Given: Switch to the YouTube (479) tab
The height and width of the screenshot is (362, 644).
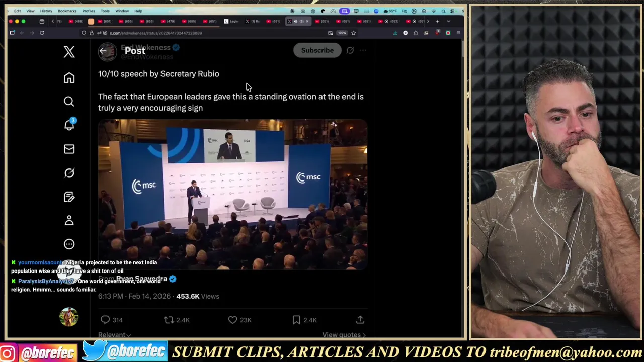Looking at the screenshot, I should 168,21.
